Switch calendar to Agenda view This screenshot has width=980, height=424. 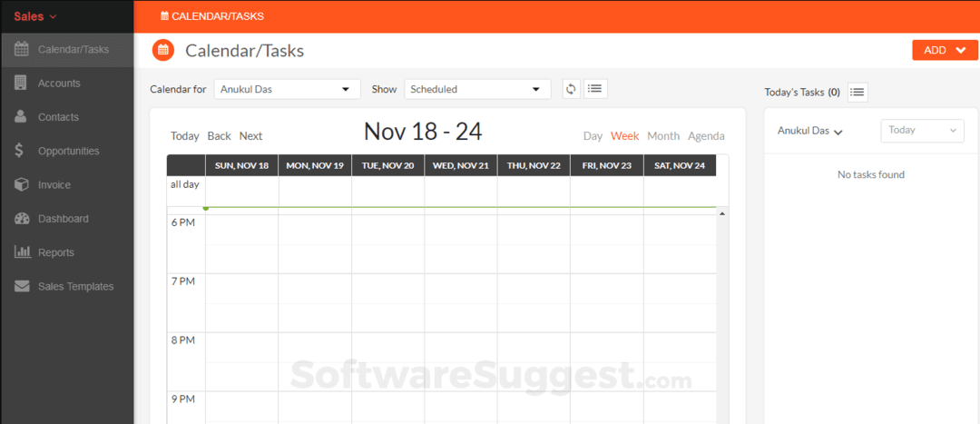(x=706, y=136)
